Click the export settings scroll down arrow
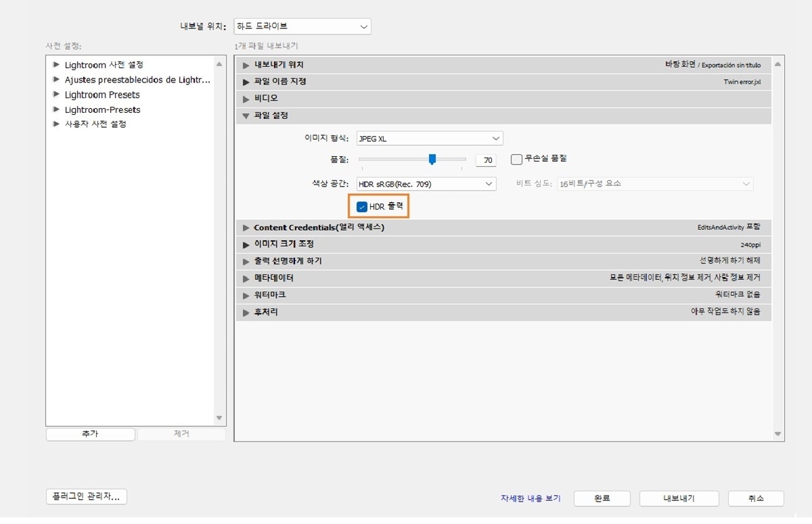 tap(777, 433)
